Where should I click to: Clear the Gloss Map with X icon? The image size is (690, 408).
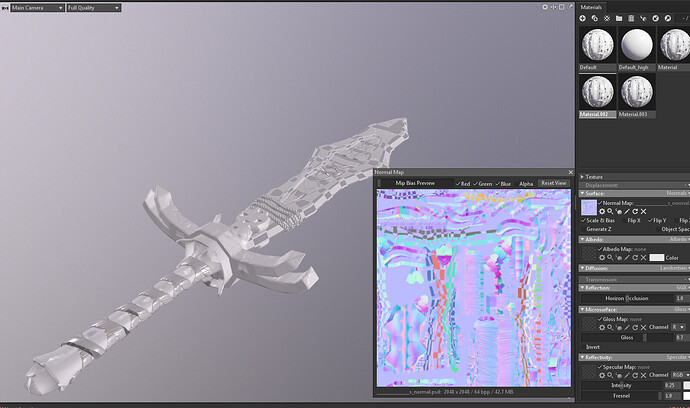(643, 327)
